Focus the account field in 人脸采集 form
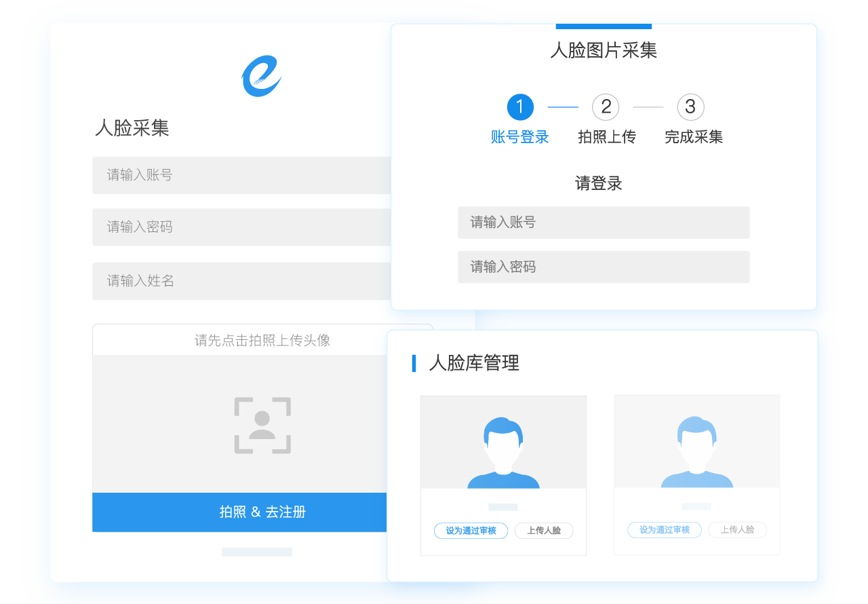This screenshot has width=868, height=604. pyautogui.click(x=241, y=175)
